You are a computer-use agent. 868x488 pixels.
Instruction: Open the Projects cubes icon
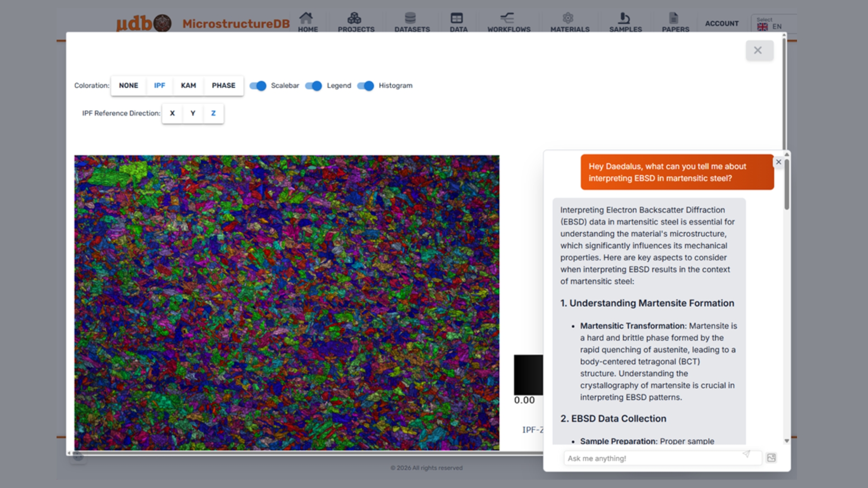(x=354, y=18)
